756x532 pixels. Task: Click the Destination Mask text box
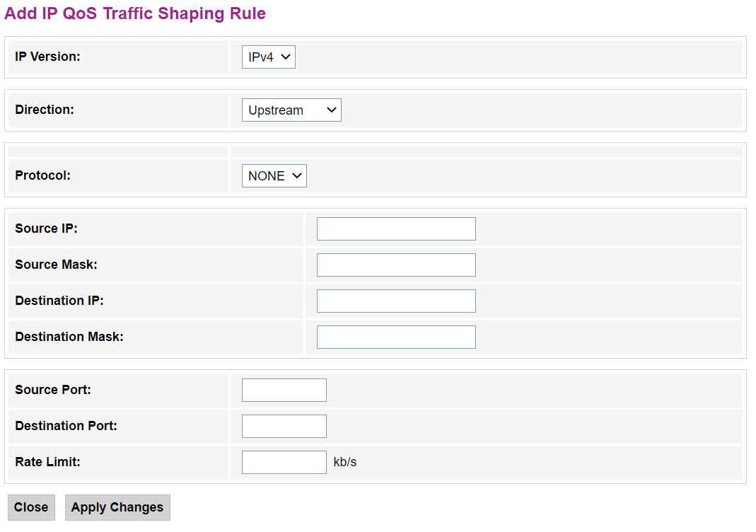coord(396,337)
